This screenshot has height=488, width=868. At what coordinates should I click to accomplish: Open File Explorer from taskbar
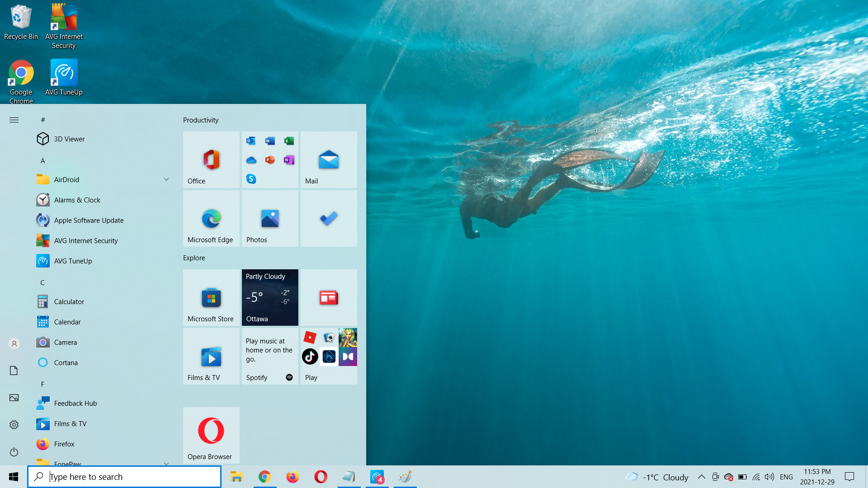[x=236, y=477]
